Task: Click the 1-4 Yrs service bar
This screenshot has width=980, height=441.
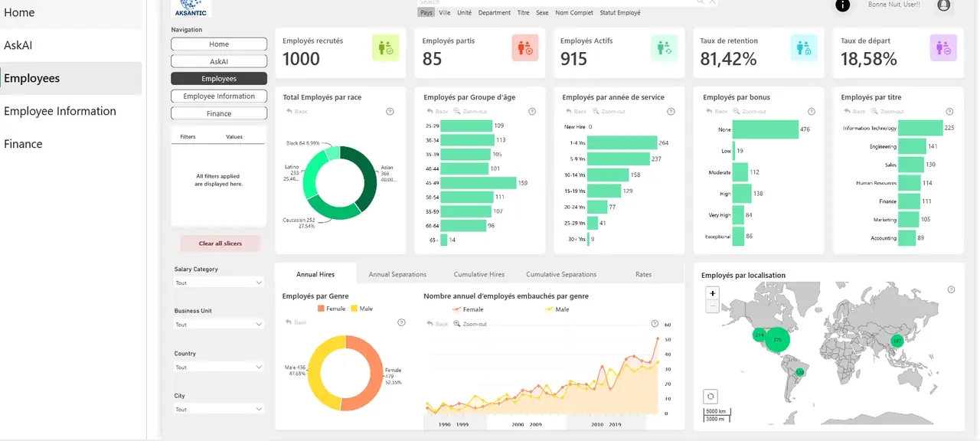Action: click(622, 142)
